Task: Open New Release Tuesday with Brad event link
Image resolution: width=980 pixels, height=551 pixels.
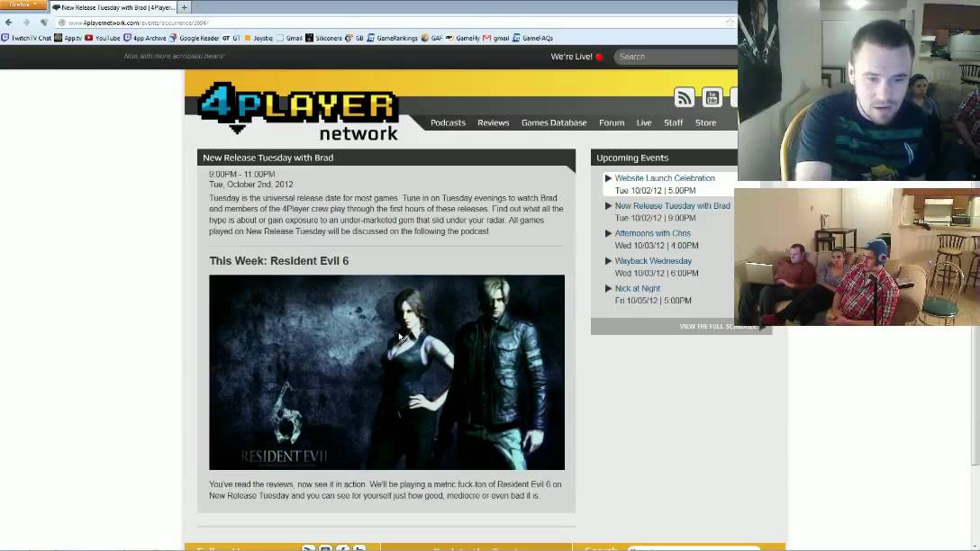Action: click(672, 205)
